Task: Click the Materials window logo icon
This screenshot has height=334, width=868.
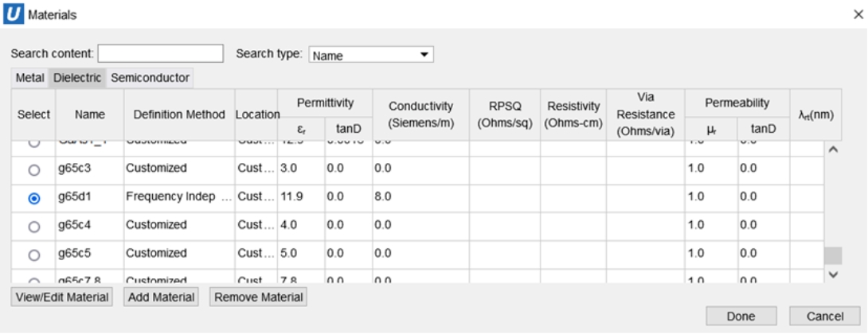Action: click(16, 15)
